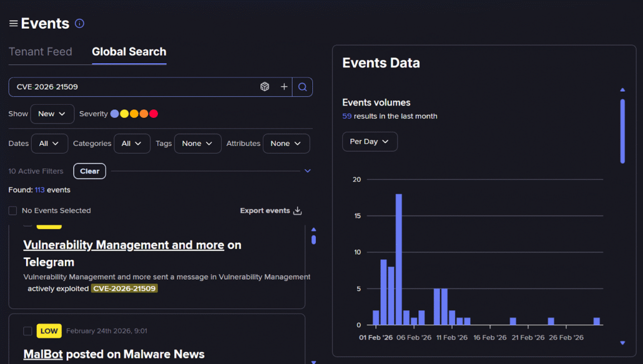
Task: Switch to the Tenant Feed tab
Action: coord(41,52)
